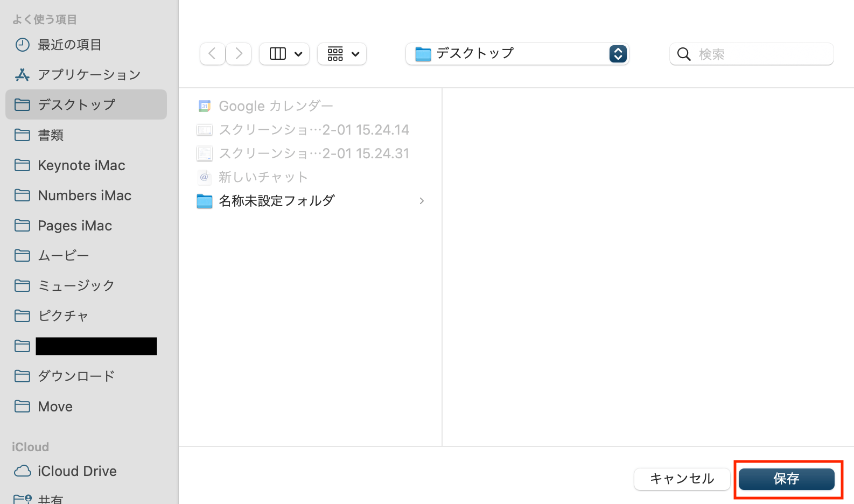Click the Applications icon beside アプリケーション
Image resolution: width=854 pixels, height=504 pixels.
point(23,74)
